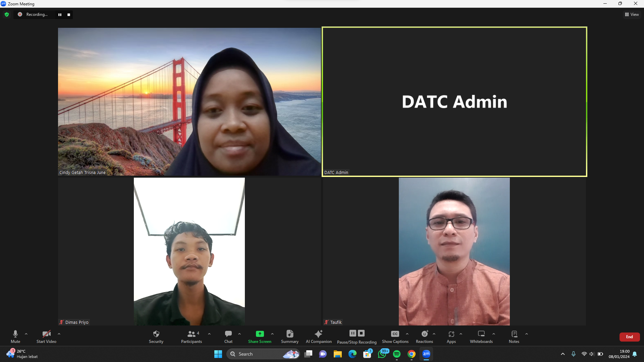This screenshot has width=644, height=362.
Task: Click the red End meeting button
Action: [629, 337]
